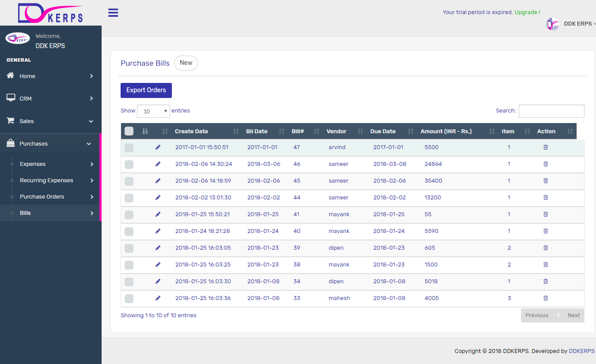Screen dimensions: 596x364
Task: Click the Search input field
Action: 551,111
